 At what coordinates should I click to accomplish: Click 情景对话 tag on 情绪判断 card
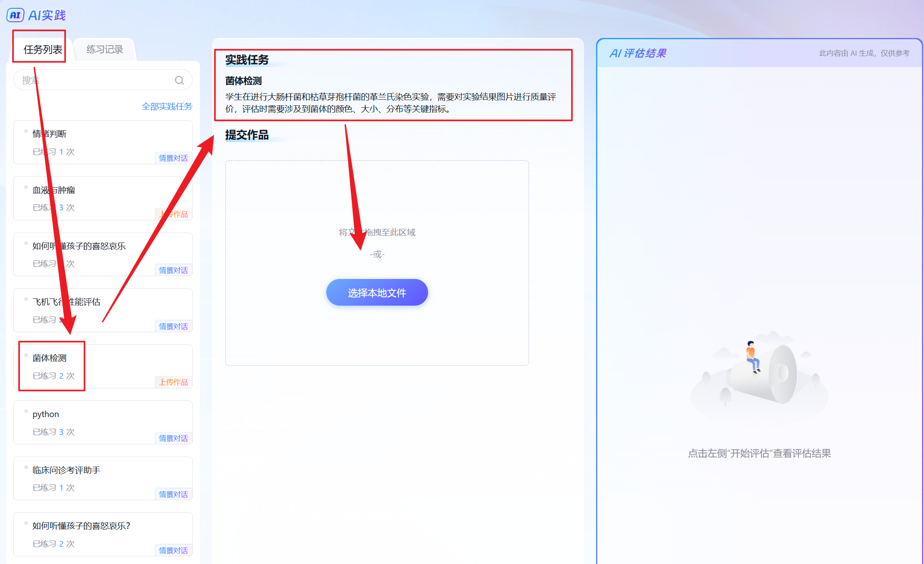pyautogui.click(x=173, y=158)
